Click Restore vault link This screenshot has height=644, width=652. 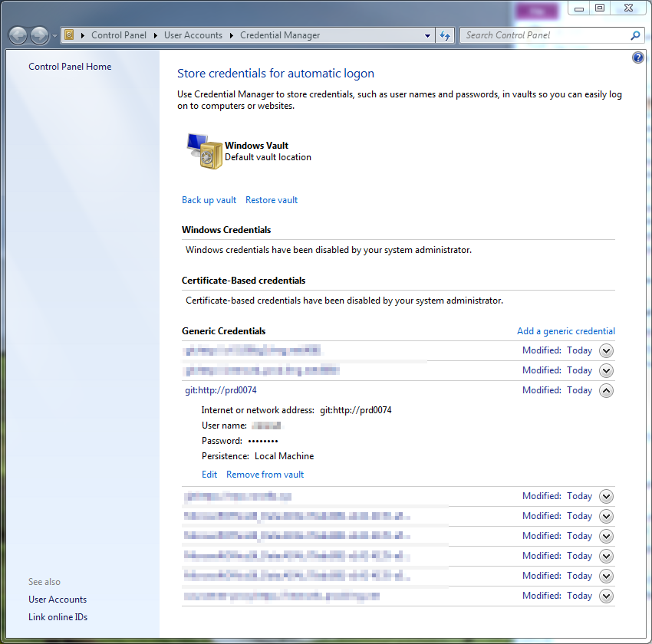(x=272, y=200)
